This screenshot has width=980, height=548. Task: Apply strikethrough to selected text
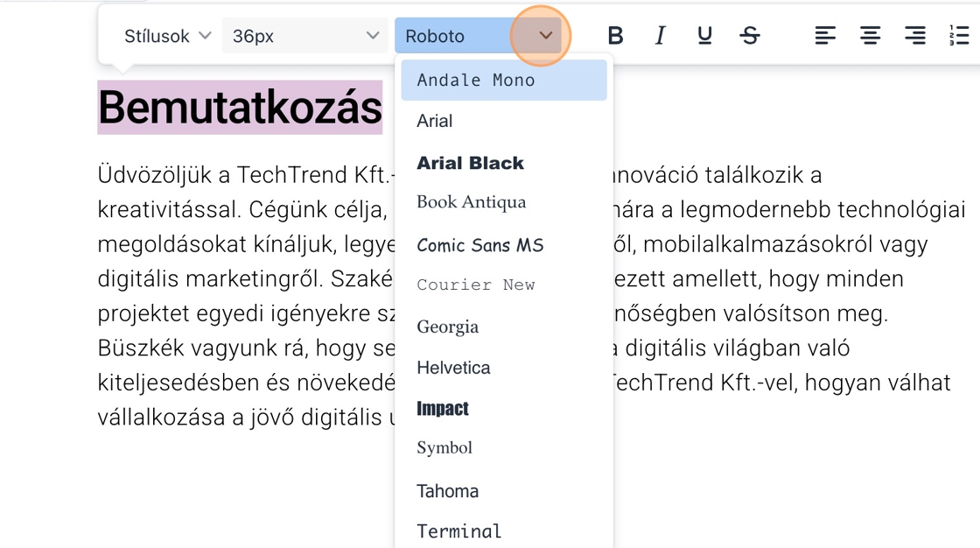point(750,36)
